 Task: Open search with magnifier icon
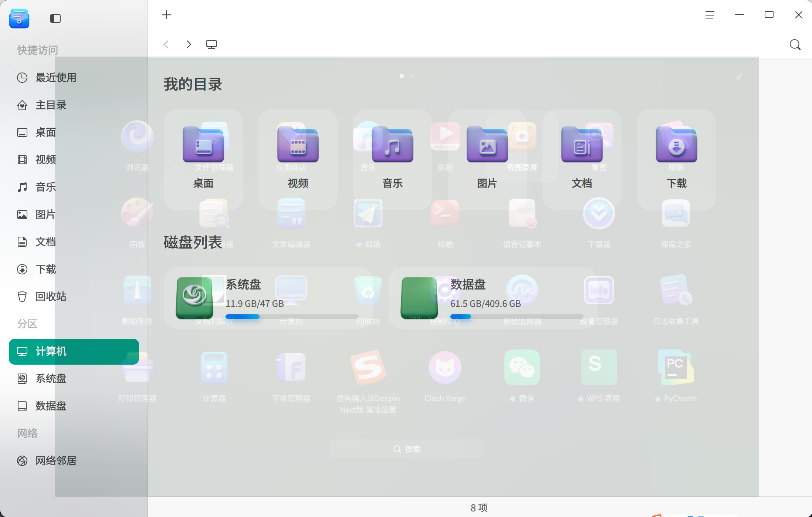tap(795, 45)
